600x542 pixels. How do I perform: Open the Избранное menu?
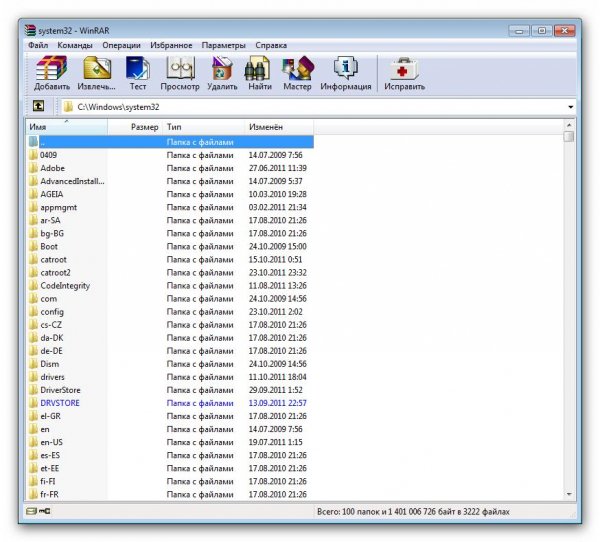point(171,45)
